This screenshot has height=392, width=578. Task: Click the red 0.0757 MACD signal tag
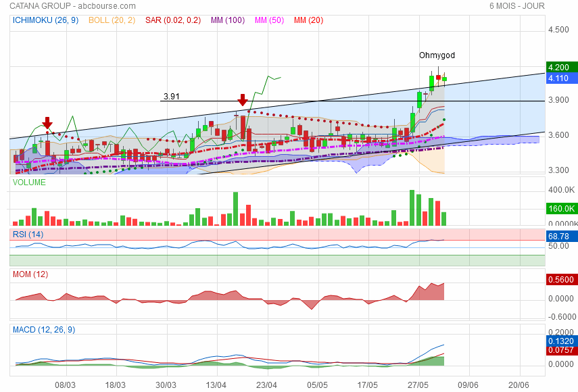(561, 350)
